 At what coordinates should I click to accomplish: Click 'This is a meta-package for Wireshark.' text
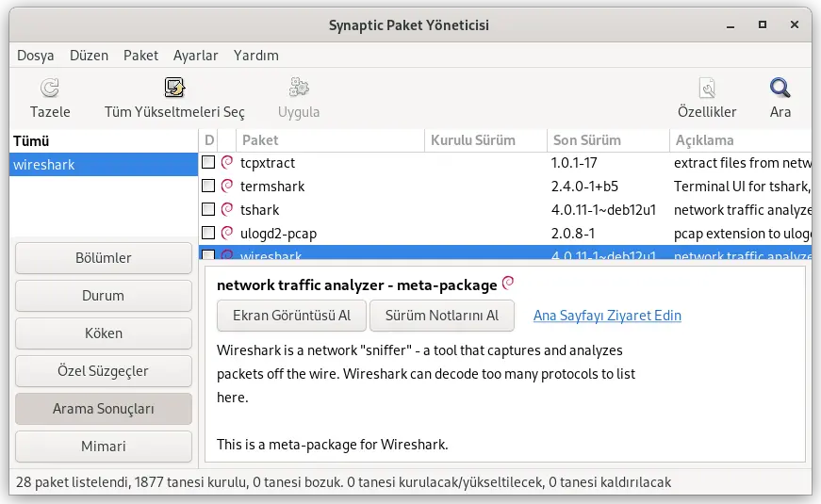333,445
